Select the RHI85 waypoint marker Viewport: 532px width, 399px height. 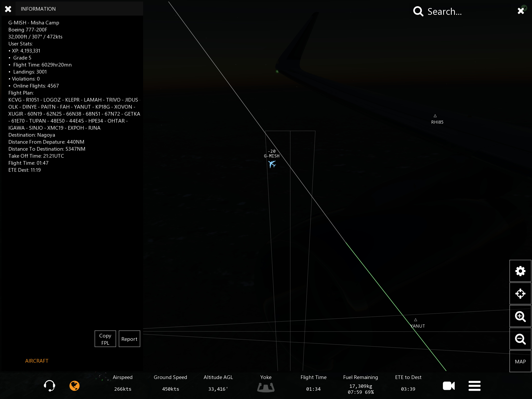coord(435,116)
